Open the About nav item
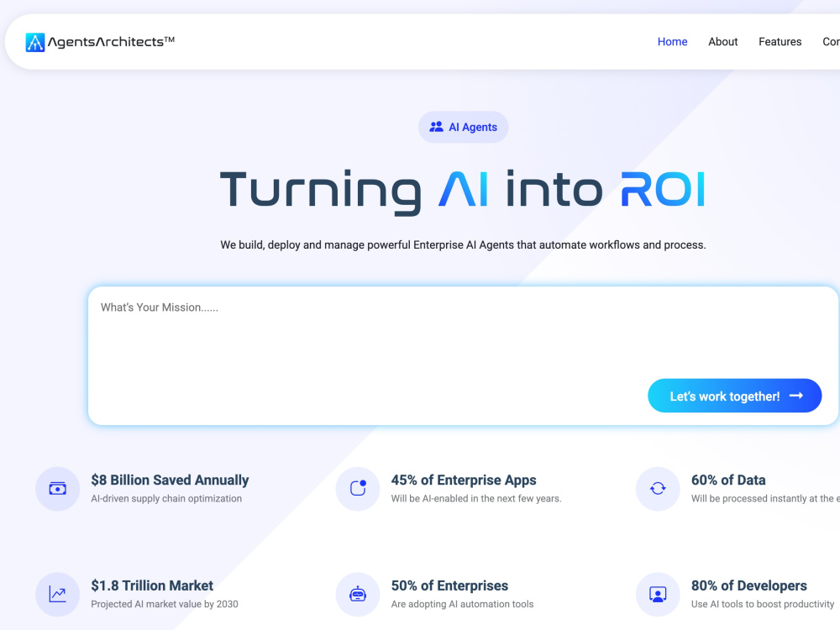The image size is (840, 630). [722, 42]
